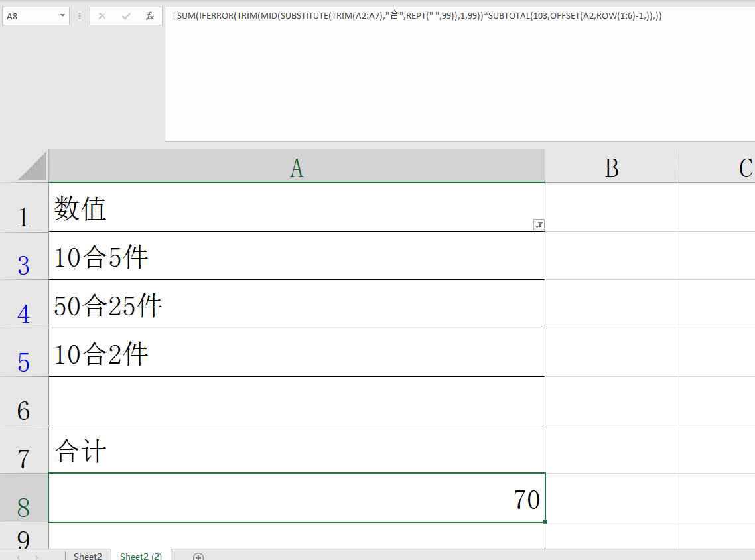The height and width of the screenshot is (560, 755).
Task: Select cell B4 beside 50合25件
Action: [612, 305]
